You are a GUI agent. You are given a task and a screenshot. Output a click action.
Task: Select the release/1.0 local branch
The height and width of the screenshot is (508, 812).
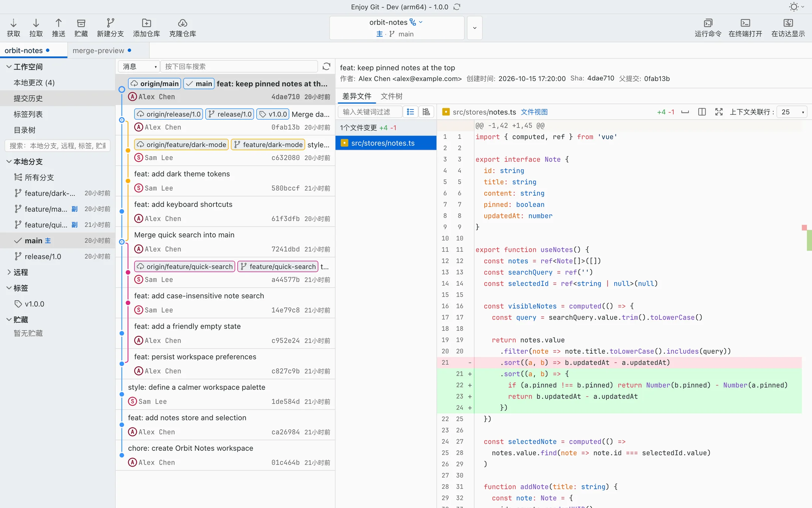pos(58,256)
